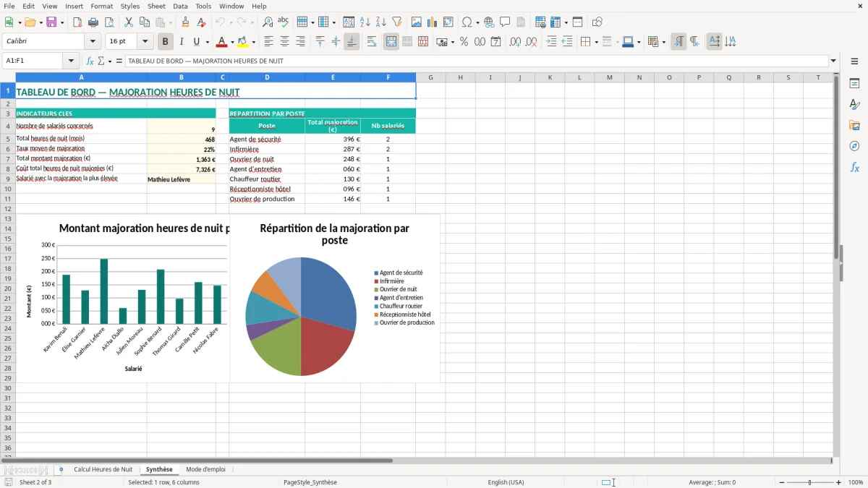Click the Add Decimal Place icon
This screenshot has height=488, width=868.
[515, 42]
